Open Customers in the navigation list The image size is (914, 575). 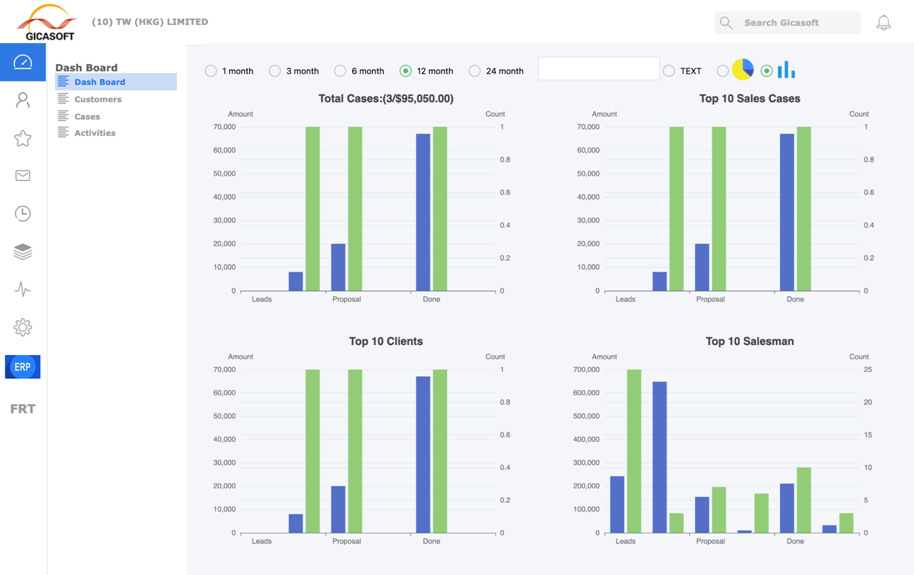98,99
